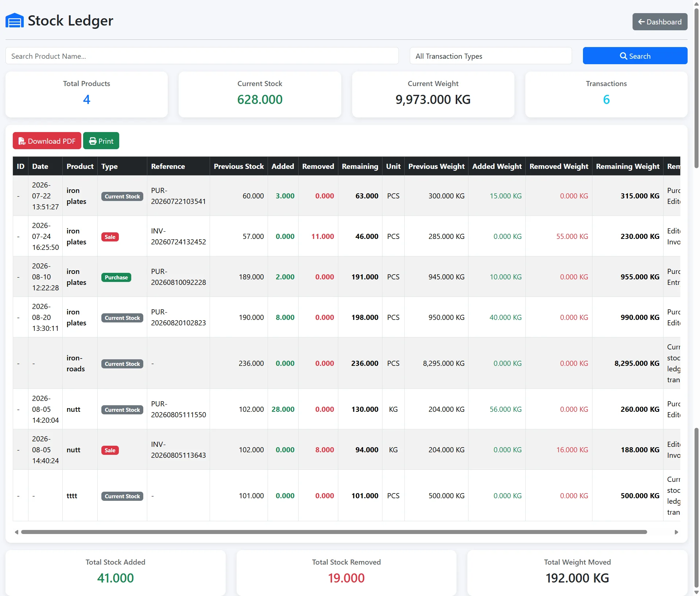Viewport: 700px width, 596px height.
Task: Go back via the Dashboard button
Action: (x=660, y=22)
